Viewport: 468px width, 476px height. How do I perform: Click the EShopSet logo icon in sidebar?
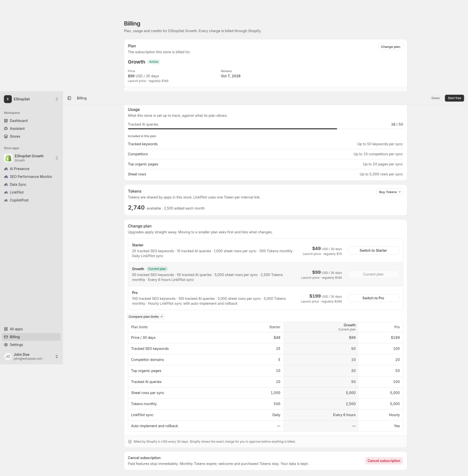point(7,99)
